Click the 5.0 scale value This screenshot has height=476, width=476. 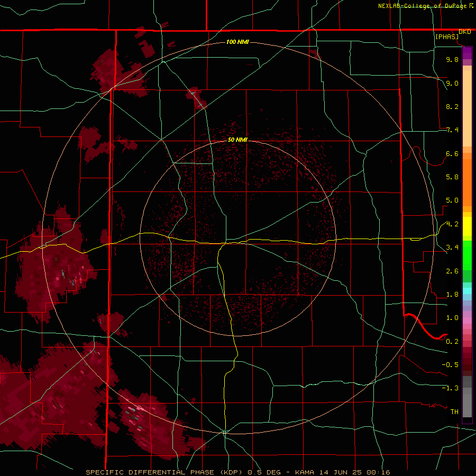tap(452, 200)
